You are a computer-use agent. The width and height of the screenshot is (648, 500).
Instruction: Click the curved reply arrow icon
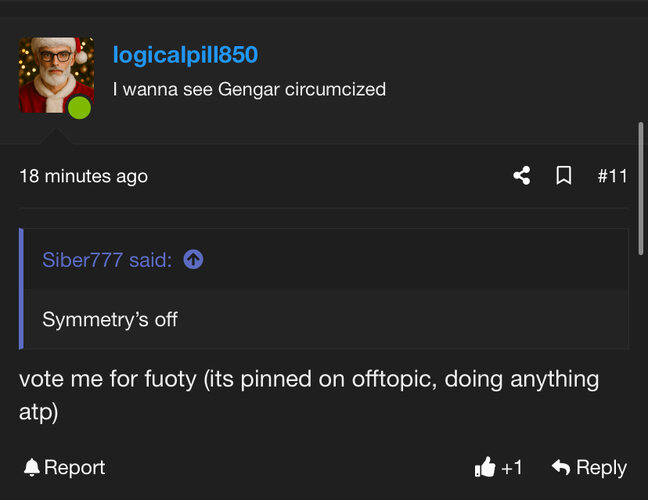point(561,467)
